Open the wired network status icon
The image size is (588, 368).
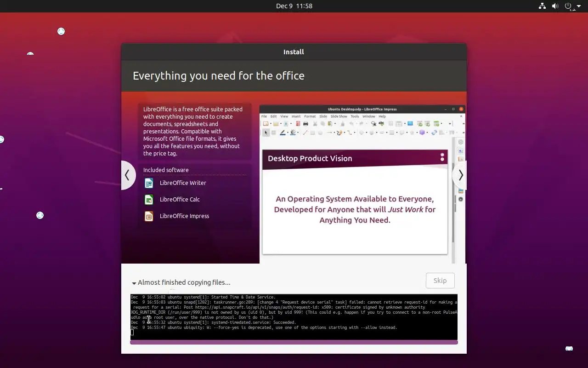542,6
